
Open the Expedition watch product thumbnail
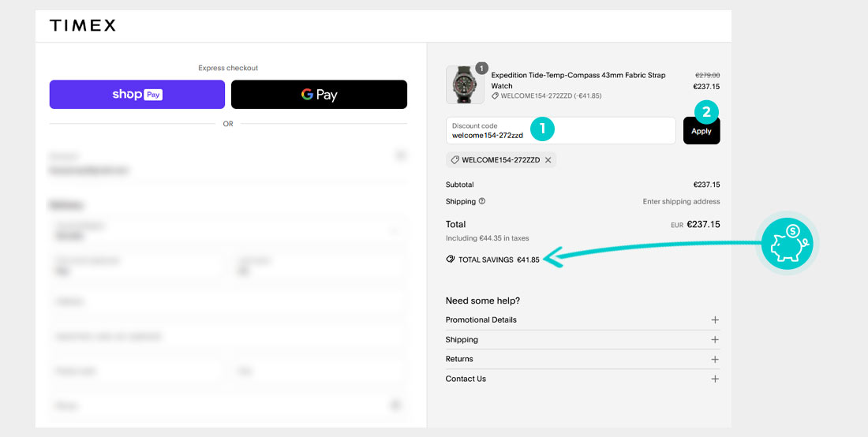pyautogui.click(x=465, y=84)
